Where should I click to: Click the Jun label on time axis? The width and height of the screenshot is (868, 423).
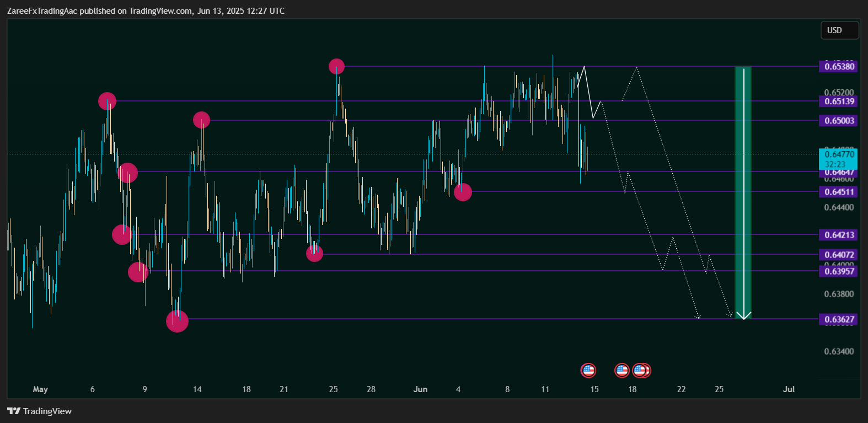tap(420, 389)
